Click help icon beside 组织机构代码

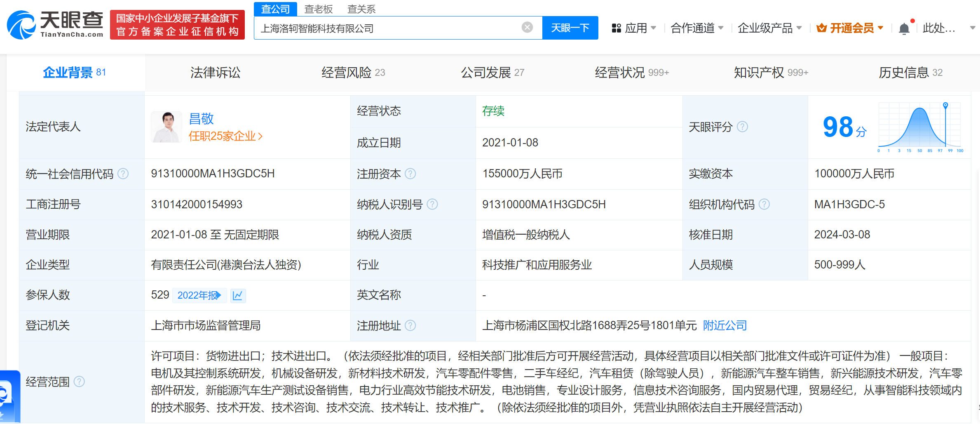(764, 204)
